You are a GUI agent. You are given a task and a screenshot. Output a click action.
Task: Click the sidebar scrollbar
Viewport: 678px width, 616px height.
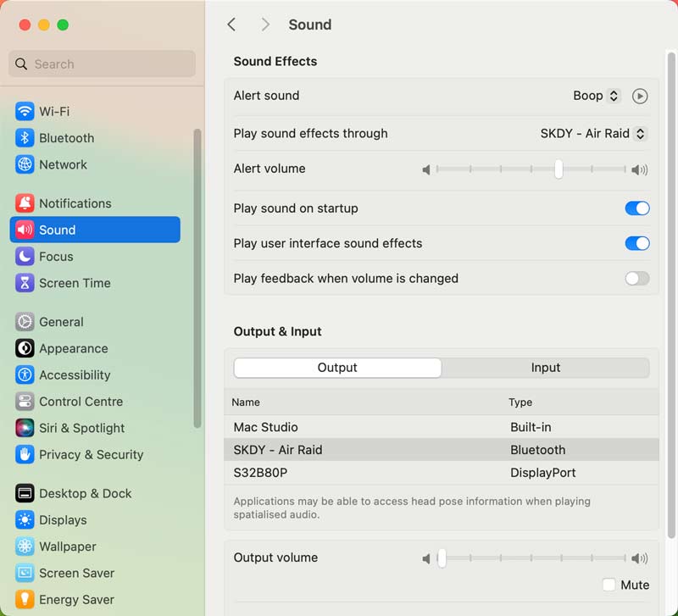pyautogui.click(x=197, y=279)
